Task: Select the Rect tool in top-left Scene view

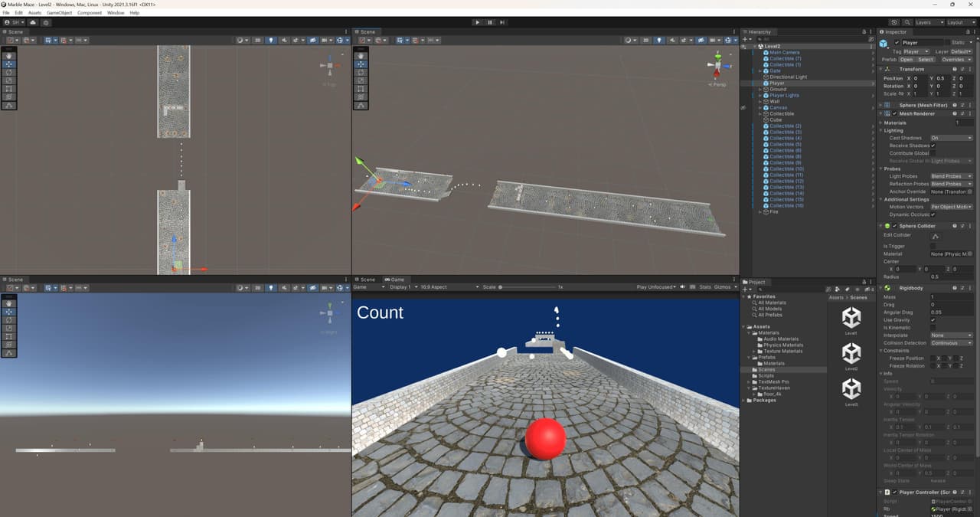Action: coord(9,89)
